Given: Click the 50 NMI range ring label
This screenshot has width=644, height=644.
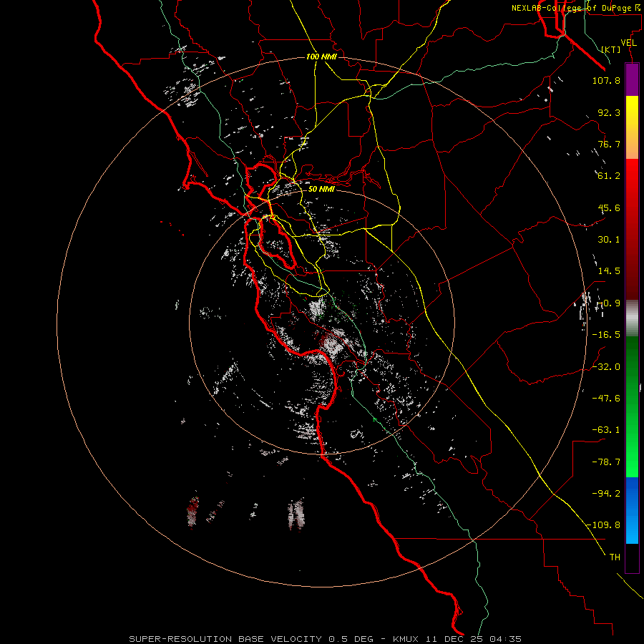Looking at the screenshot, I should coord(321,189).
